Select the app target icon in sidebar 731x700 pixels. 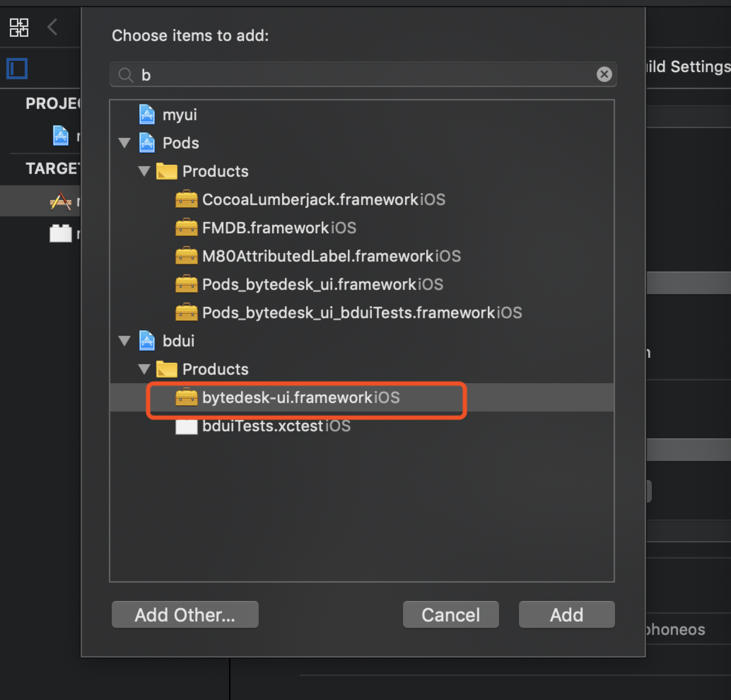pos(60,202)
